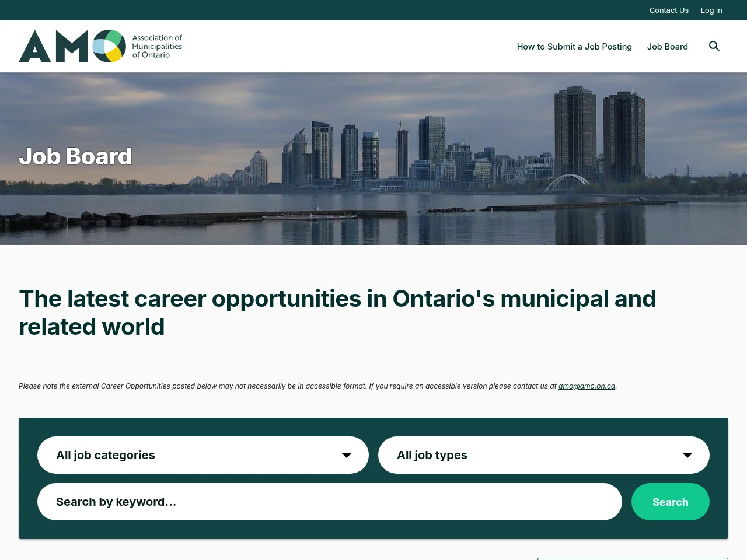747x560 pixels.
Task: Go to the Job Board menu item
Action: (x=668, y=46)
